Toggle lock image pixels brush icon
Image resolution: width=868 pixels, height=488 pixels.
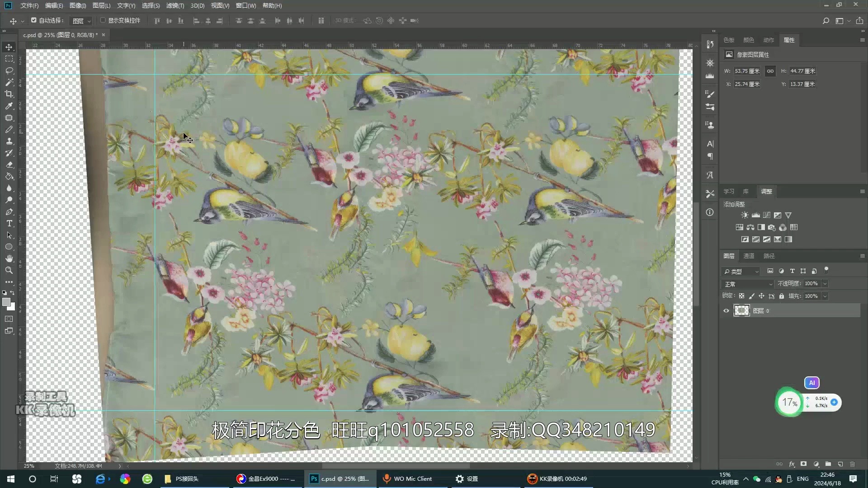pyautogui.click(x=751, y=296)
